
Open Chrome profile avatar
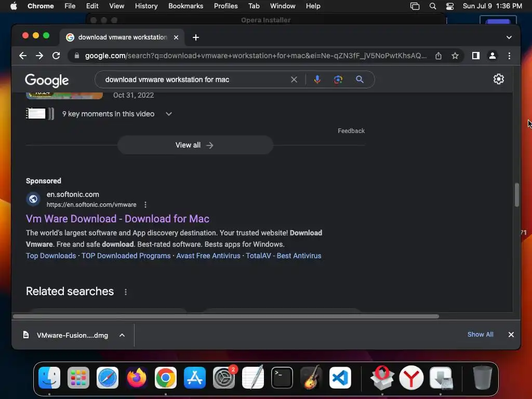493,56
